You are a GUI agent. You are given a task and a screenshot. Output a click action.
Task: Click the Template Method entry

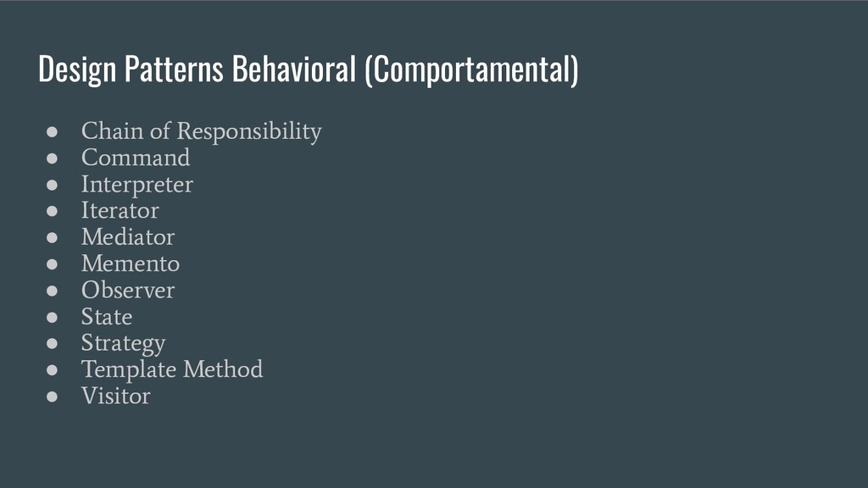[172, 369]
